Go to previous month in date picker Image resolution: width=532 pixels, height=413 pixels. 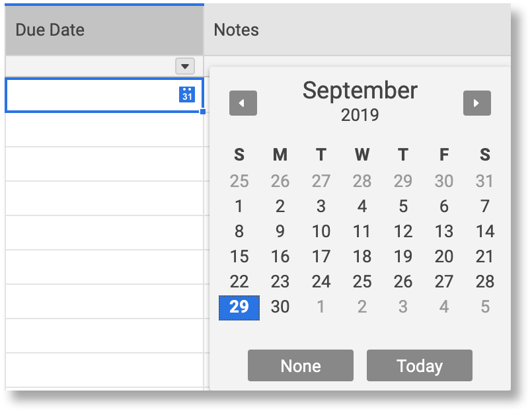click(243, 103)
